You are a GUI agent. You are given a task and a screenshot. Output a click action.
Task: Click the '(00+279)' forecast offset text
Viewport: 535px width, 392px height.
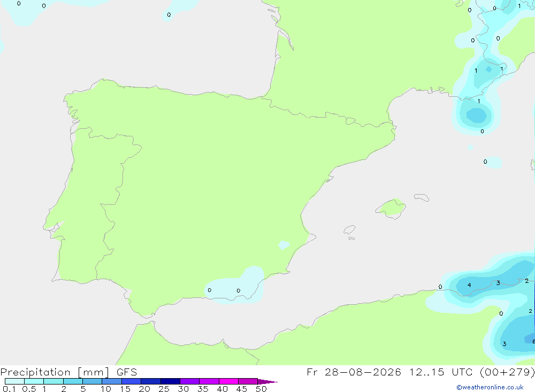click(507, 372)
